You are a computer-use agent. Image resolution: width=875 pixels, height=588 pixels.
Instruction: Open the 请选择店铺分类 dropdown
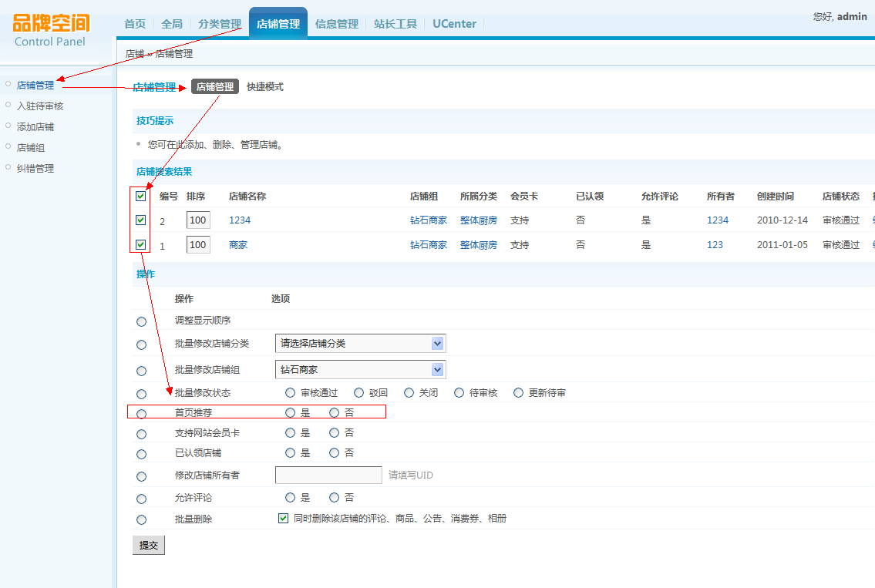360,344
